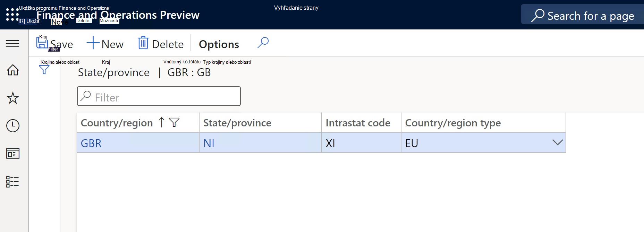
Task: Open the Modules list icon
Action: pos(12,181)
